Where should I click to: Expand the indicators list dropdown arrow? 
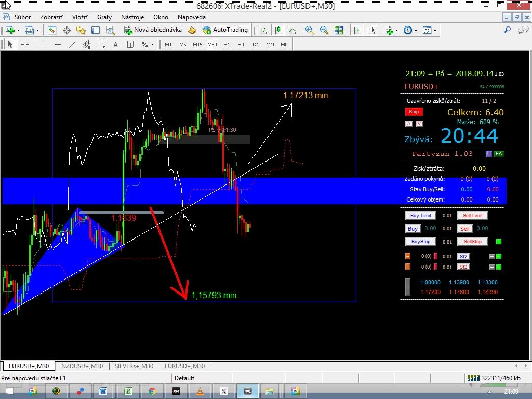(x=396, y=31)
